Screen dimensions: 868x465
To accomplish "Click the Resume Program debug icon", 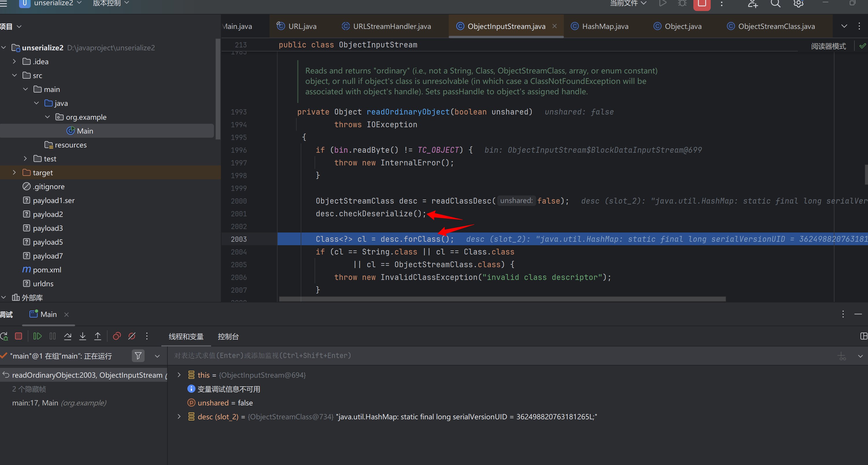I will tap(37, 336).
